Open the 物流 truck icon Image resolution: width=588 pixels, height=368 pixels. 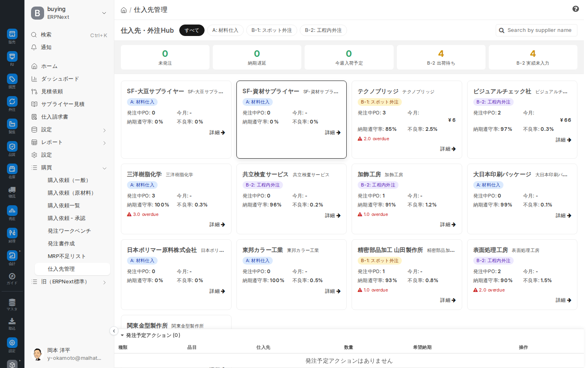click(12, 190)
